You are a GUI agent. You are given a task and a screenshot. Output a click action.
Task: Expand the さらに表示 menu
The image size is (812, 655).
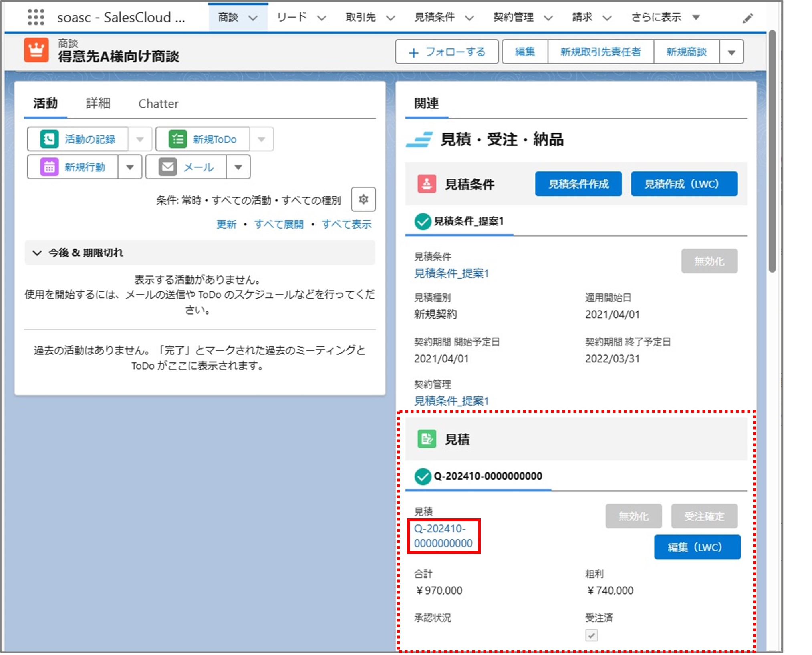(665, 17)
